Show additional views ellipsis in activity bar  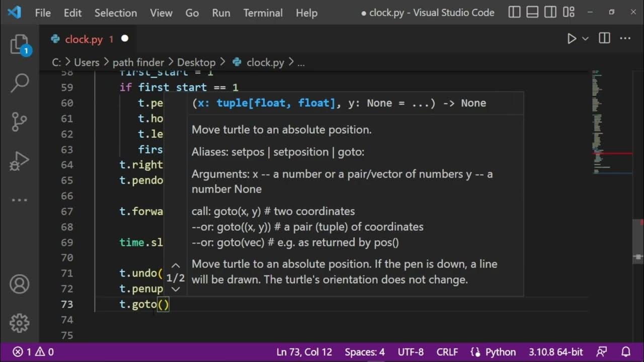20,200
